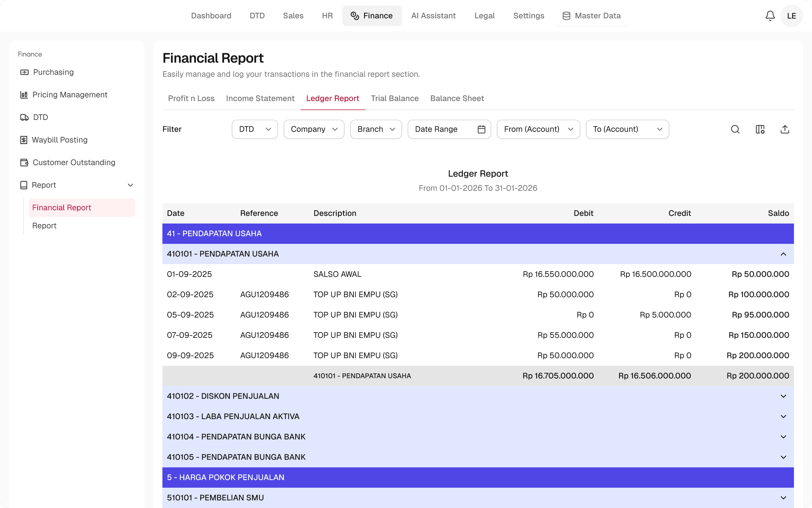Go to the Sales top menu
812x508 pixels.
(293, 16)
